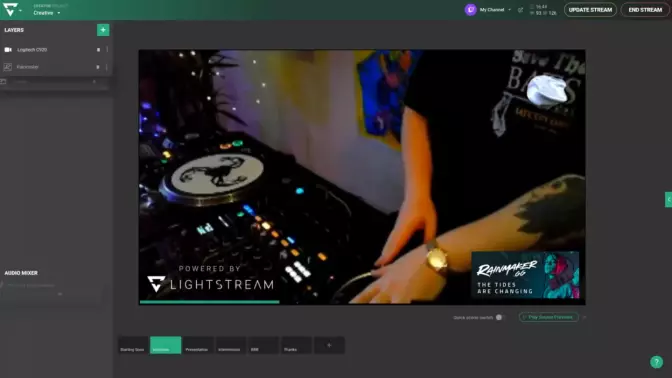
Task: Toggle the Quick scene switch
Action: click(x=499, y=318)
